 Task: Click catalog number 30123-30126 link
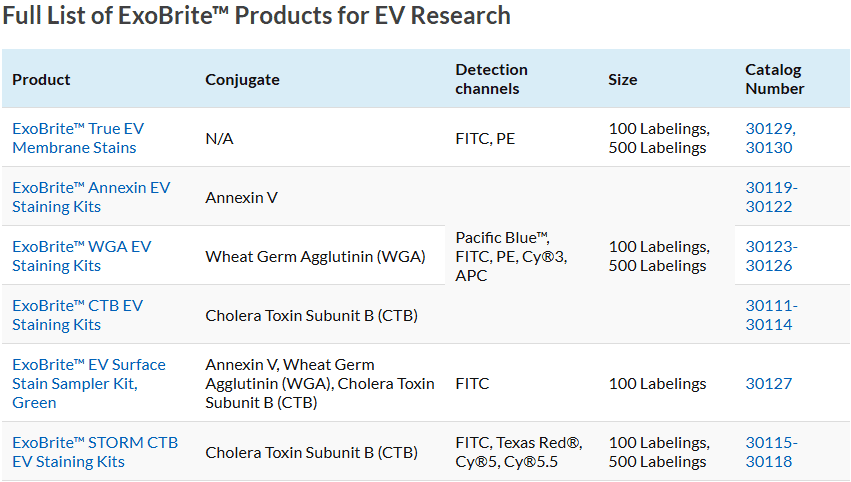coord(771,256)
